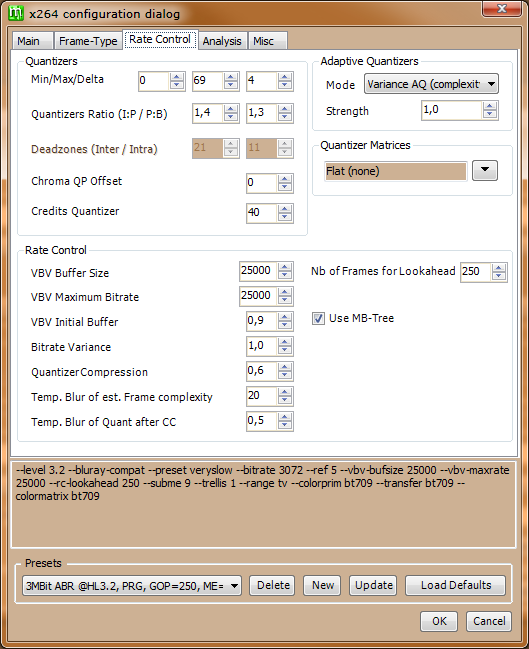Select the Rate Control tab

pos(160,39)
